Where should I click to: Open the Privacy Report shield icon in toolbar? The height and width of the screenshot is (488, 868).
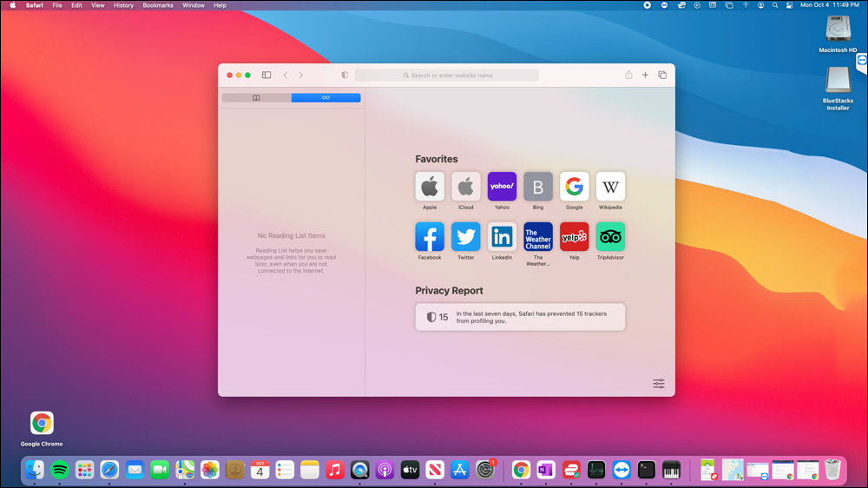(345, 75)
